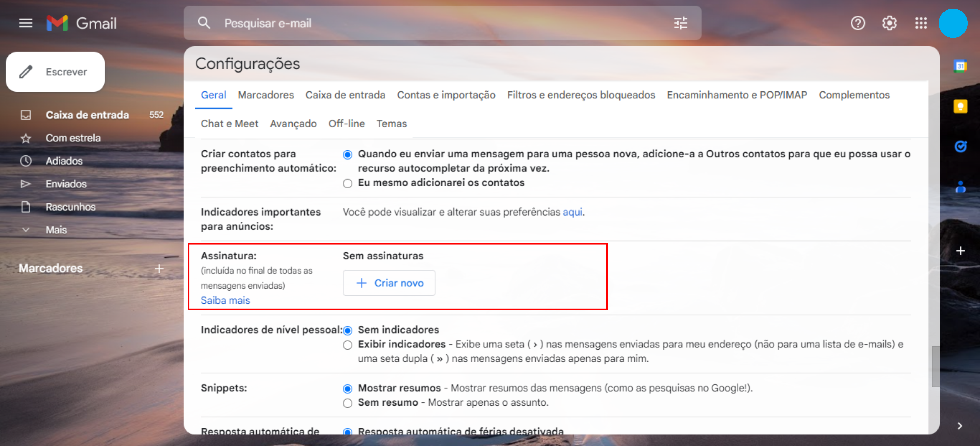Image resolution: width=980 pixels, height=446 pixels.
Task: Open search filter options icon
Action: point(680,23)
